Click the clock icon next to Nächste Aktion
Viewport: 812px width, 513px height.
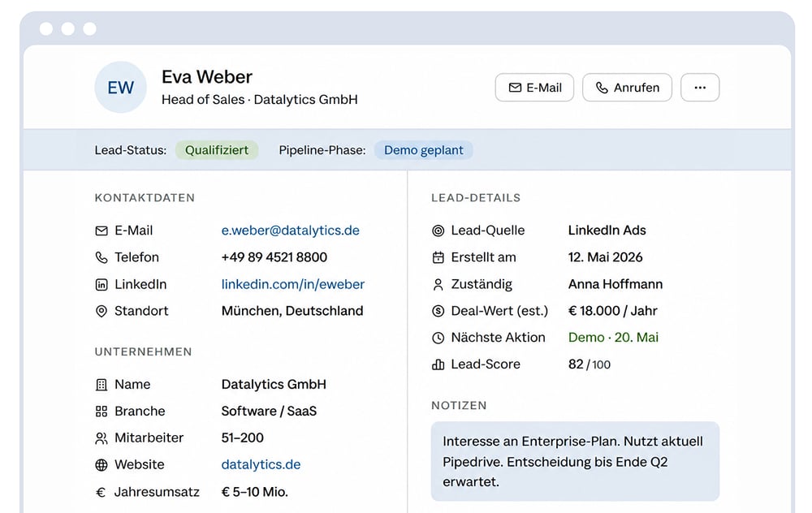coord(438,338)
